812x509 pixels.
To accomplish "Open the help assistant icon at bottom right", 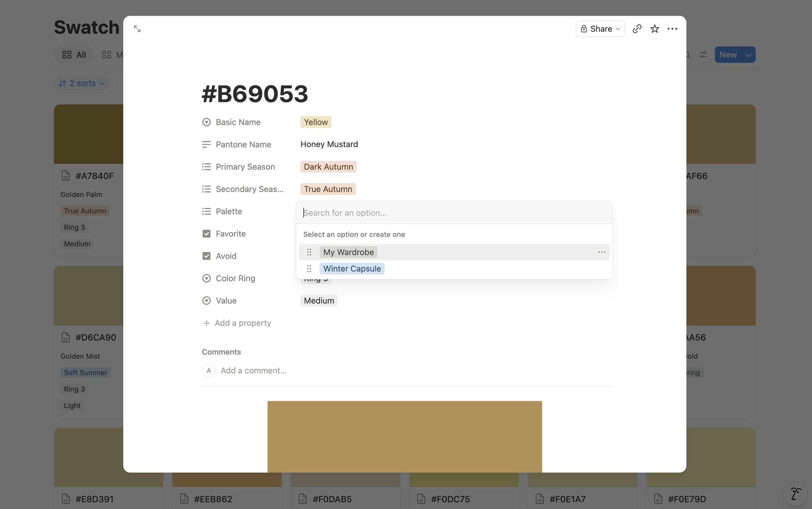I will click(795, 494).
